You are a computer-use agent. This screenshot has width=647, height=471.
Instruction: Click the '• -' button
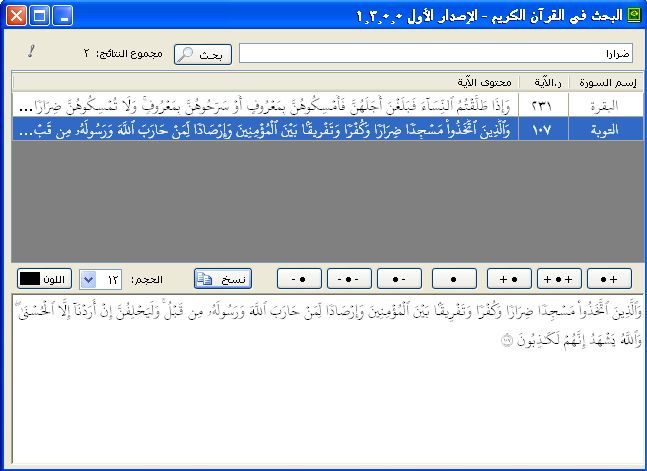click(399, 279)
